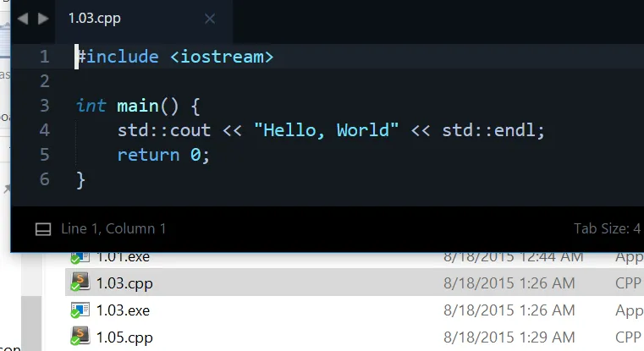Place cursor on std::cout
The height and width of the screenshot is (351, 644).
[164, 130]
